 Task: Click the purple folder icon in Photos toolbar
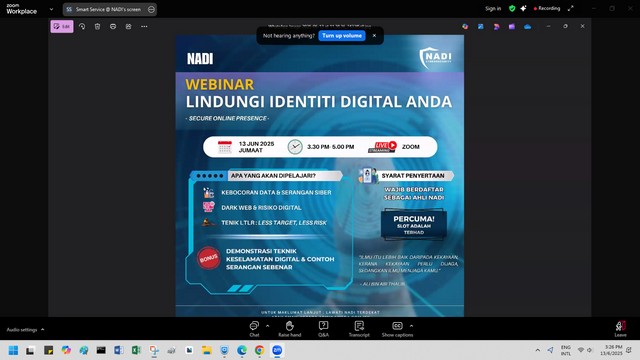pyautogui.click(x=512, y=27)
